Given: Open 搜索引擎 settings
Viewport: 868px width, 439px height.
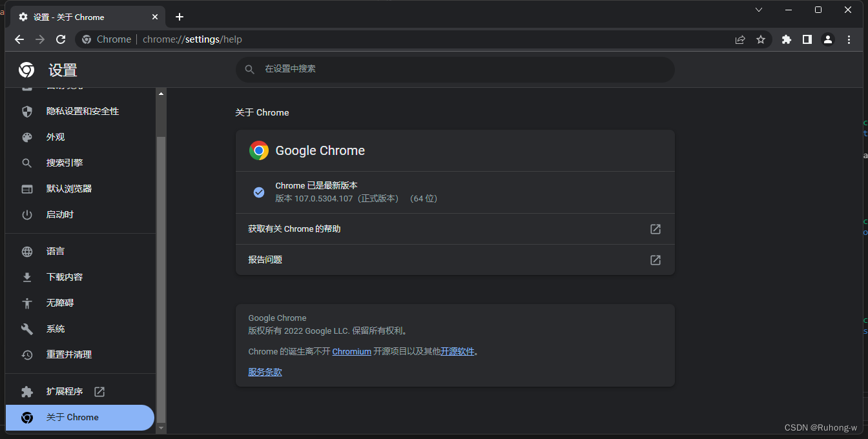Looking at the screenshot, I should pyautogui.click(x=80, y=163).
